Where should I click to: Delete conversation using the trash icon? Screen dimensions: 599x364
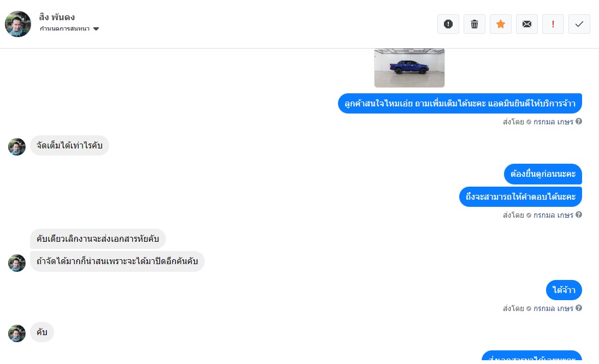[475, 24]
